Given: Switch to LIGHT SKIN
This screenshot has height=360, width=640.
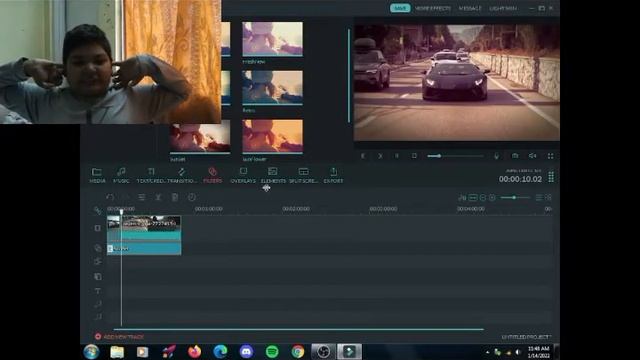Looking at the screenshot, I should [503, 8].
